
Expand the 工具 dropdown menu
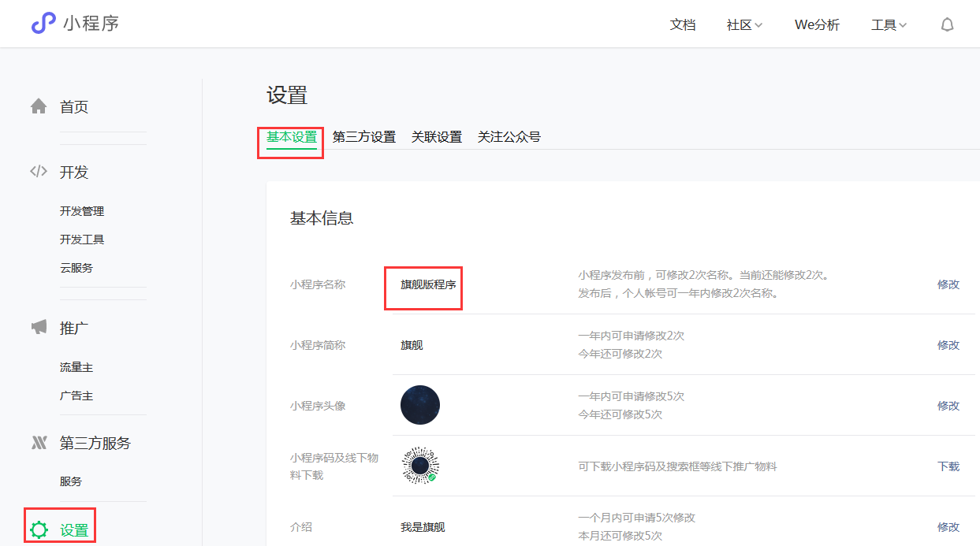click(888, 25)
